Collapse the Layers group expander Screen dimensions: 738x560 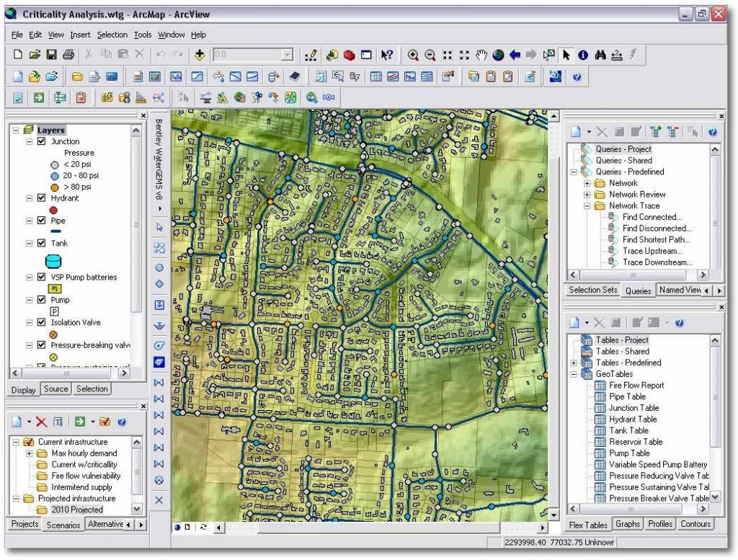[16, 130]
